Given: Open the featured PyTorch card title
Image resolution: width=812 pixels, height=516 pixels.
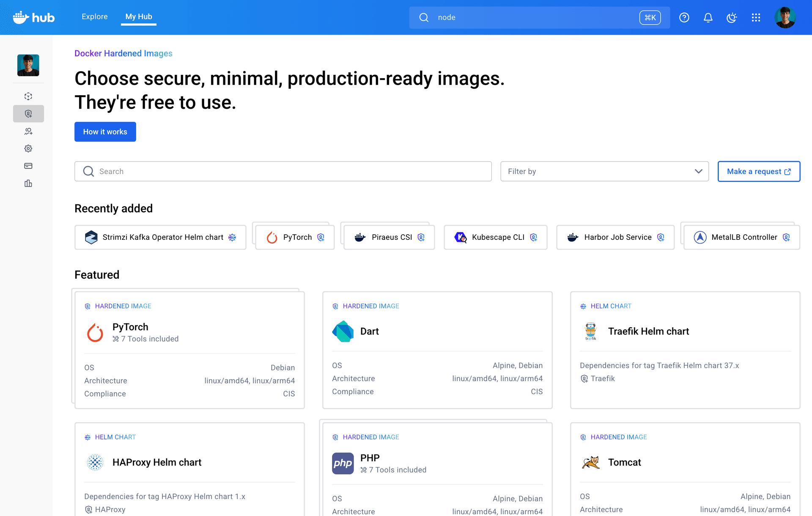Looking at the screenshot, I should coord(130,327).
